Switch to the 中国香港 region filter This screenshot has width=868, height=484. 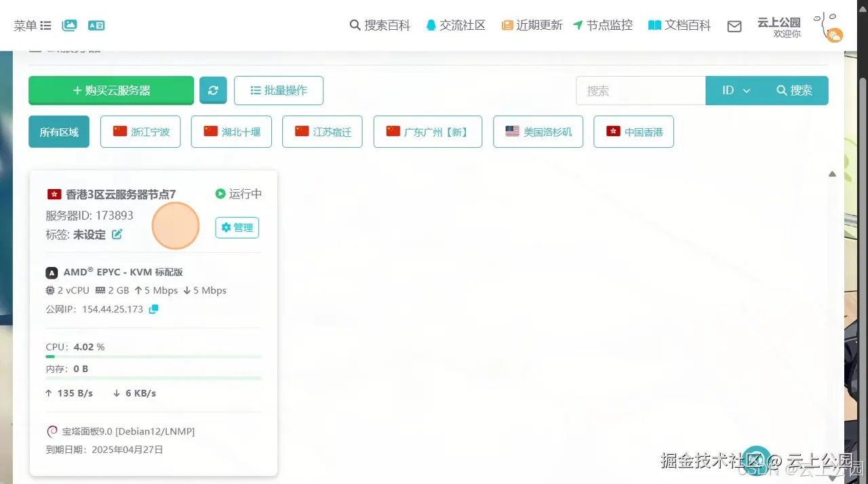pos(633,132)
